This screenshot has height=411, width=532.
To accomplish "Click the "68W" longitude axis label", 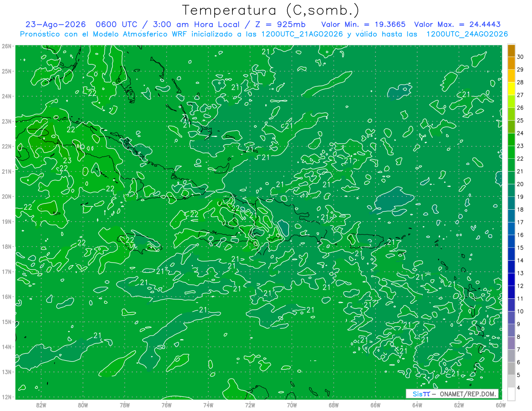I will [333, 405].
